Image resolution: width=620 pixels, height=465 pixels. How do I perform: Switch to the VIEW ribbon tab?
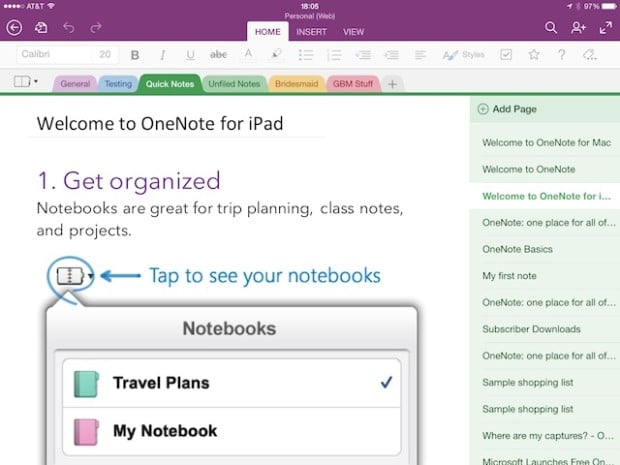coord(353,32)
